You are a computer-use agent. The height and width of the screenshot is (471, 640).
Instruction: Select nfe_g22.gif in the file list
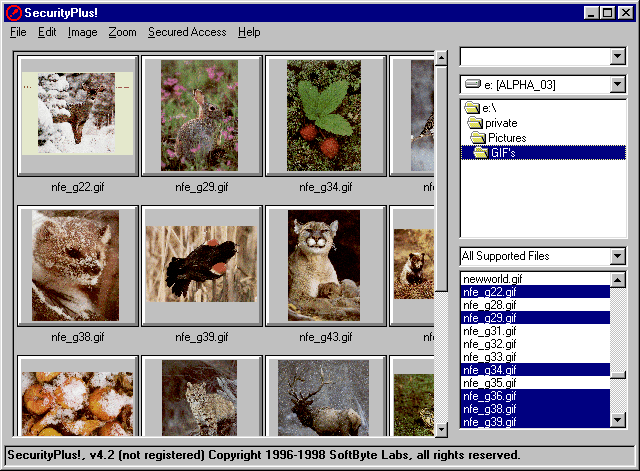[536, 292]
